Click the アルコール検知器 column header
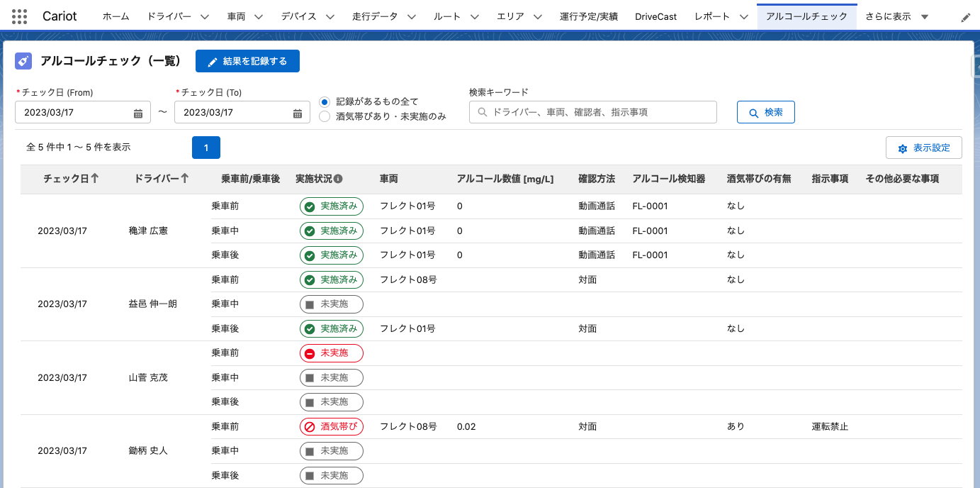Image resolution: width=980 pixels, height=488 pixels. pos(669,179)
